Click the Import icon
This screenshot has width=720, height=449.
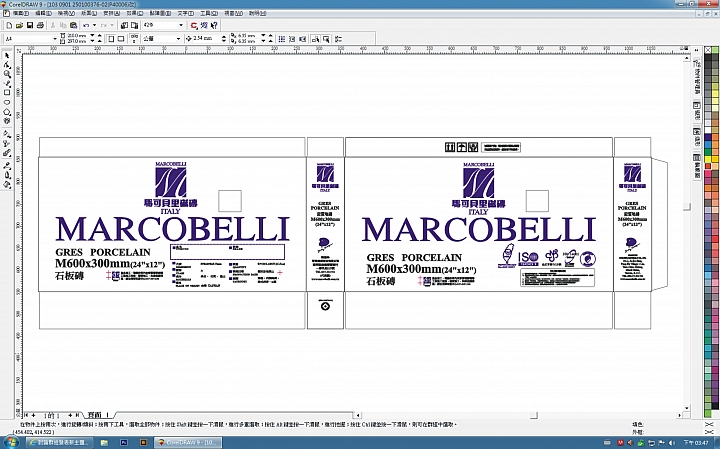tap(124, 25)
